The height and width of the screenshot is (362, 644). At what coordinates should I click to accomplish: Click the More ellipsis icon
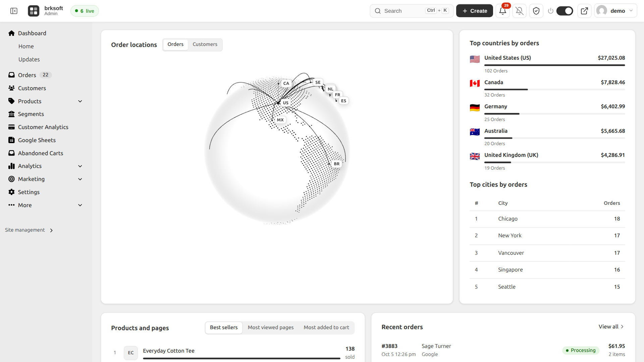click(x=11, y=205)
